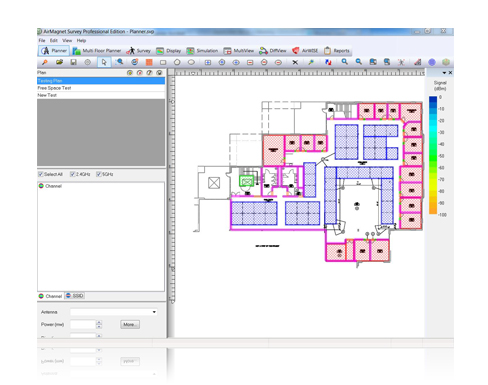Open the AirWISE view
This screenshot has height=385, width=488.
tap(305, 51)
